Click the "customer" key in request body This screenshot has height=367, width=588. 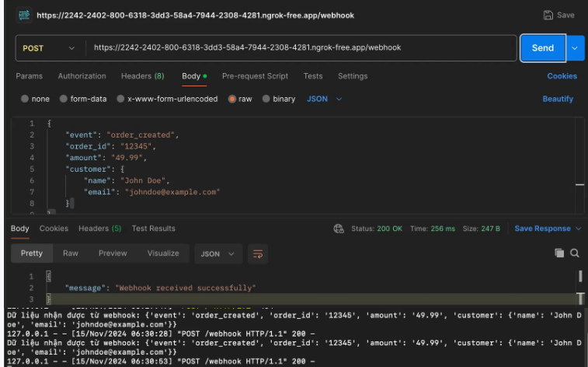[86, 170]
